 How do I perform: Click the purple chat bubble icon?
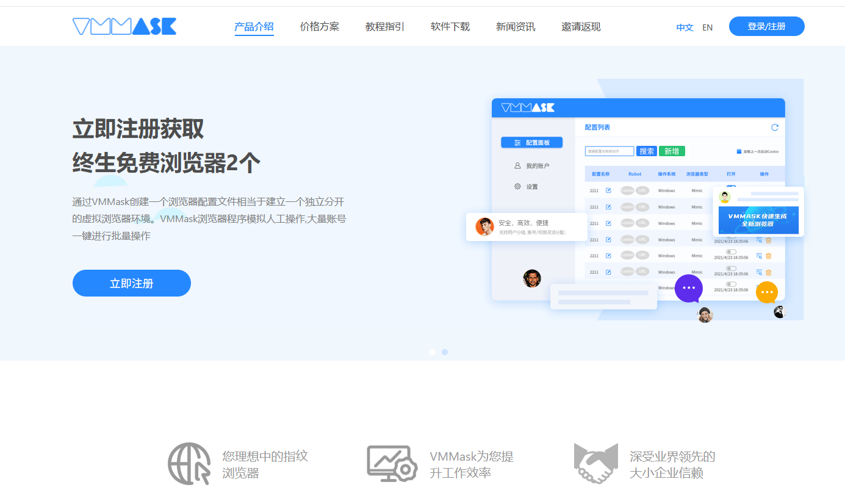pos(689,288)
